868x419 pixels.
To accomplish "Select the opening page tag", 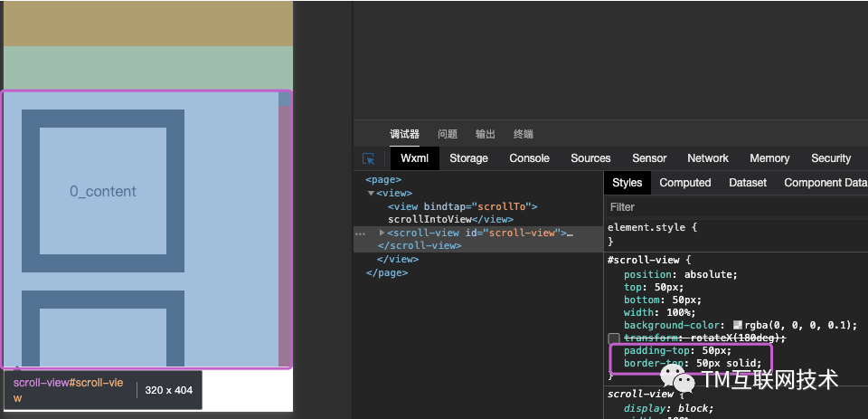I will coord(383,179).
